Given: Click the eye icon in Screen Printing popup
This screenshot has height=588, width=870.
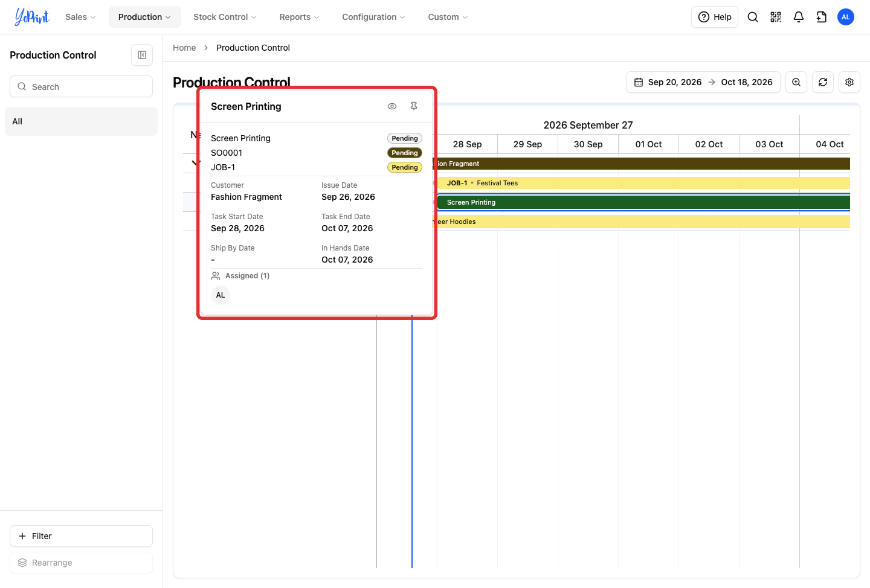Looking at the screenshot, I should coord(392,106).
